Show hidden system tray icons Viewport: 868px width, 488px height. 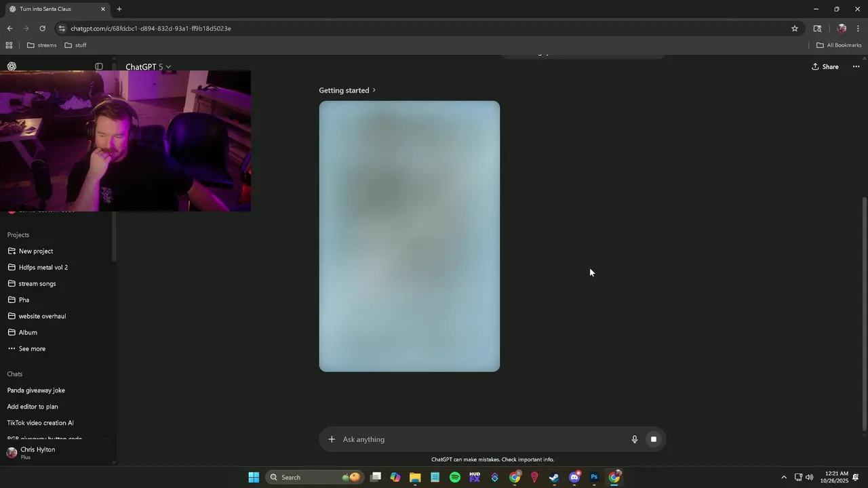(784, 477)
